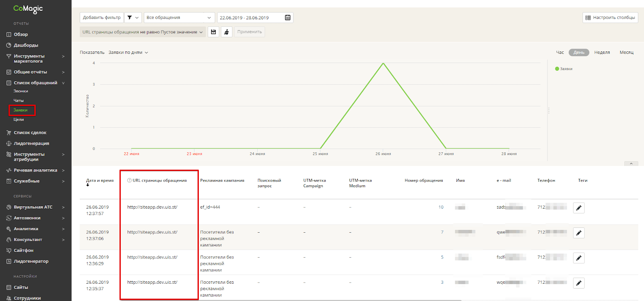This screenshot has height=301, width=644.
Task: Click the 26 июня peak point on chart
Action: pyautogui.click(x=383, y=63)
